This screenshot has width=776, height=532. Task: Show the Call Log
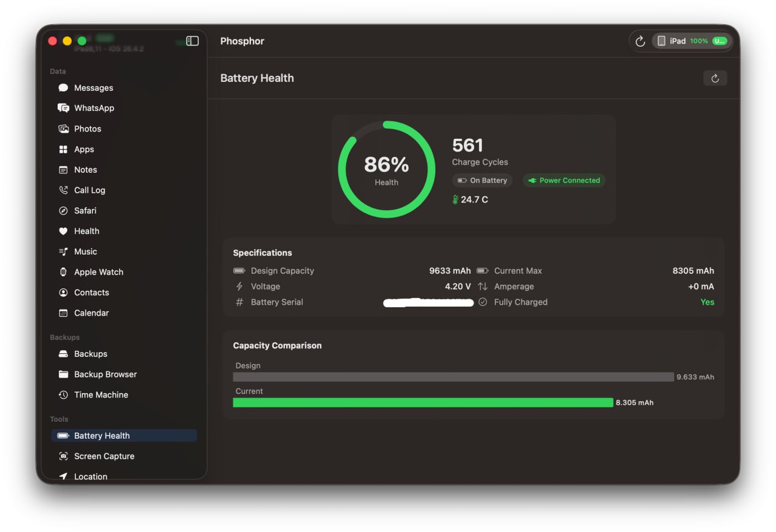[124, 190]
